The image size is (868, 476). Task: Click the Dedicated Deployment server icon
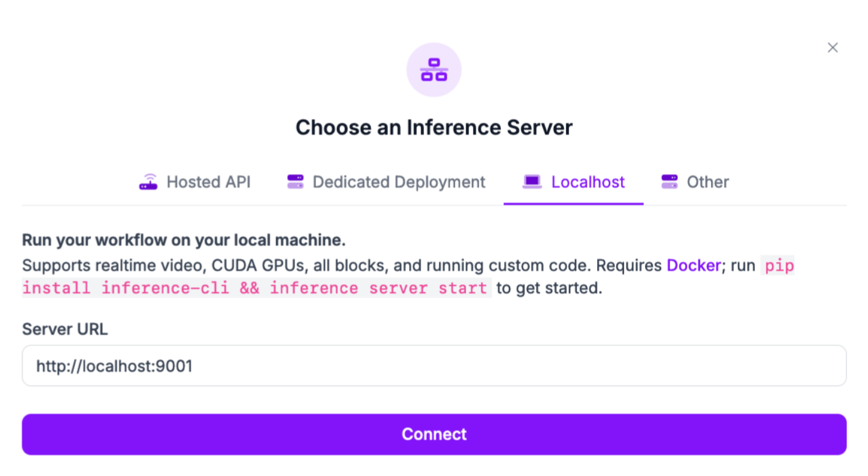click(295, 182)
